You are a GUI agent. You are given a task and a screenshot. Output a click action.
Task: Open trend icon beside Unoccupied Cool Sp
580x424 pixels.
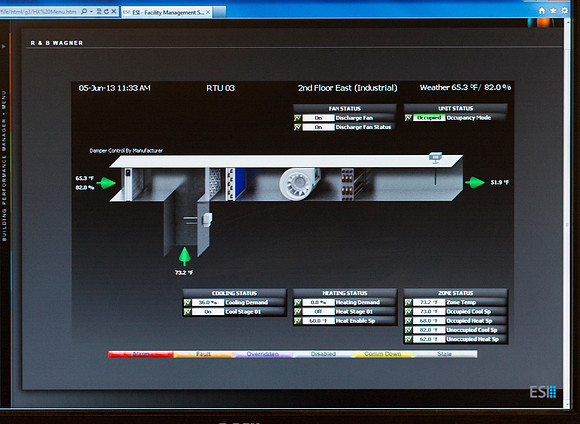coord(408,330)
